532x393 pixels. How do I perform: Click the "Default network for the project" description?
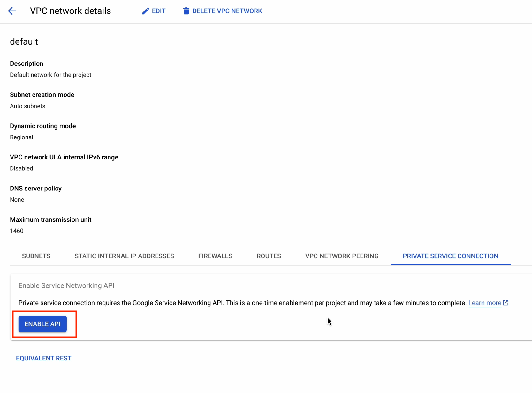50,75
